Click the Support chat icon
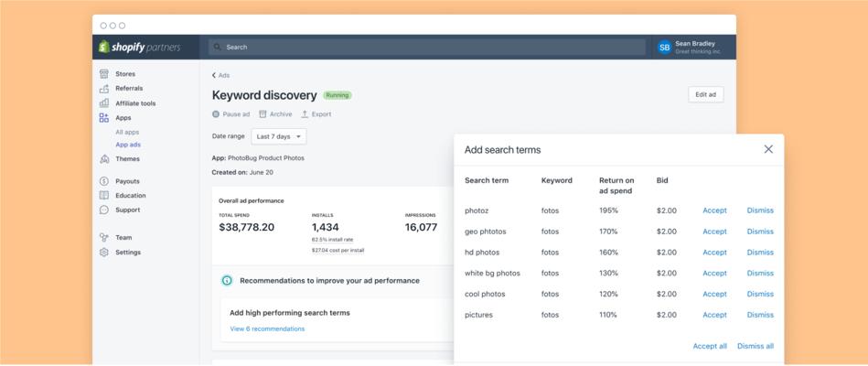The height and width of the screenshot is (366, 868). tap(104, 210)
